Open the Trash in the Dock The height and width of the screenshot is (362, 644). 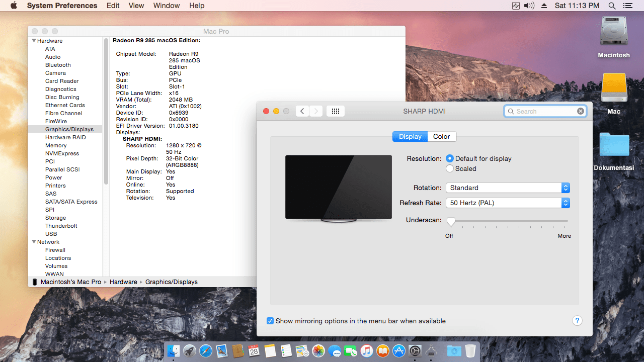470,351
